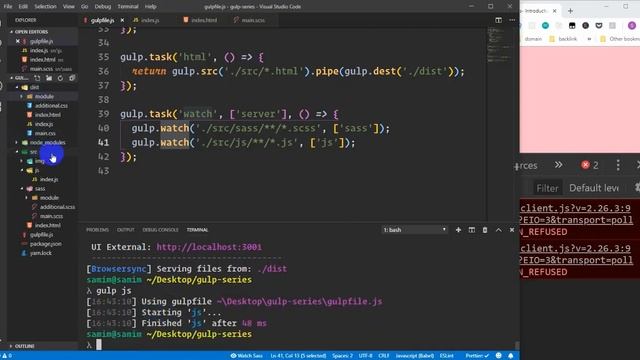Switch to the Debug Console panel tab

[x=160, y=230]
